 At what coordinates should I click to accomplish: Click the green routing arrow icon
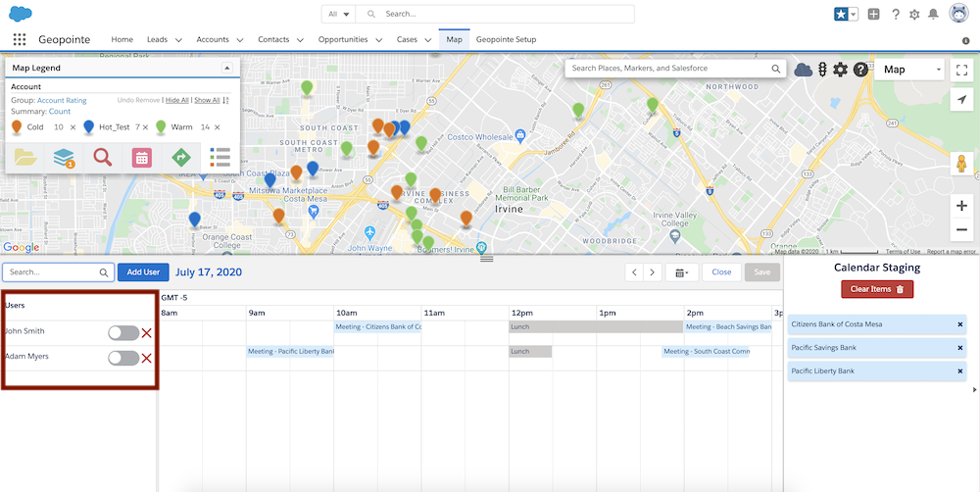pyautogui.click(x=181, y=158)
